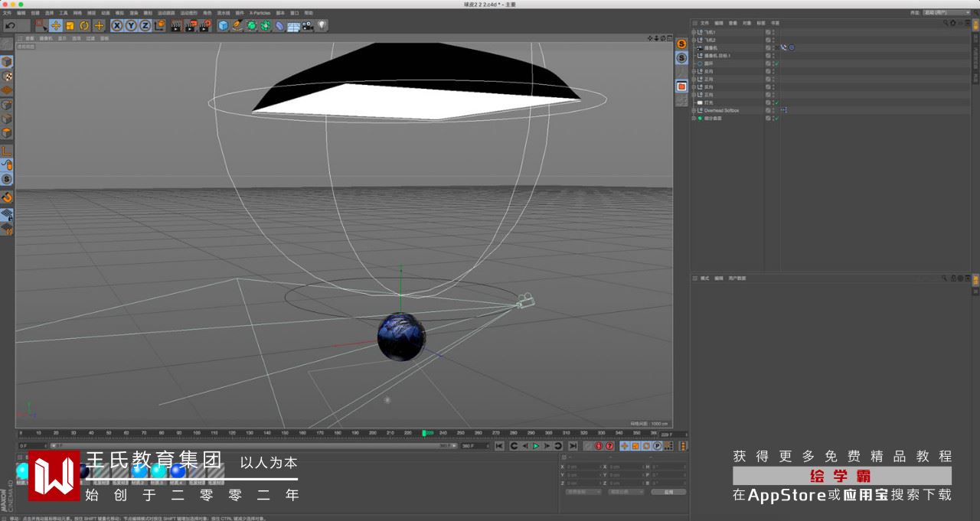Select the dark blue material swatch

[83, 471]
